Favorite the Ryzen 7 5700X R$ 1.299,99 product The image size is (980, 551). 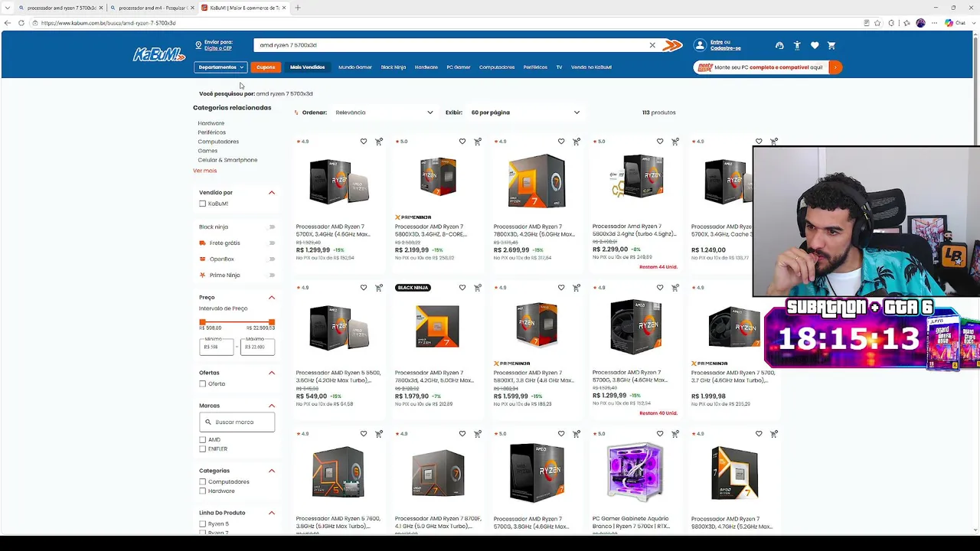364,142
